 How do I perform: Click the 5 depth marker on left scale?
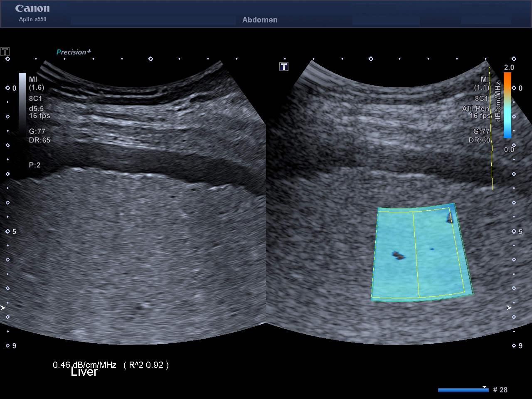point(14,232)
